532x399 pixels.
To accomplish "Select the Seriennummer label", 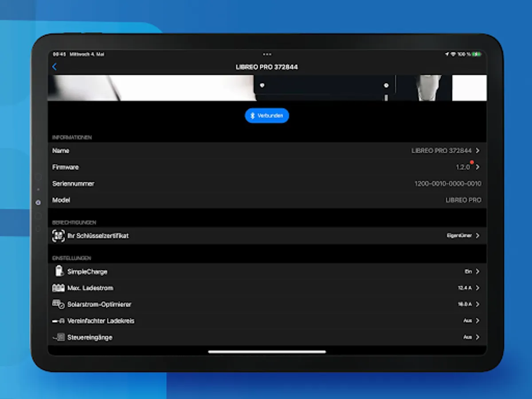I will pyautogui.click(x=73, y=184).
